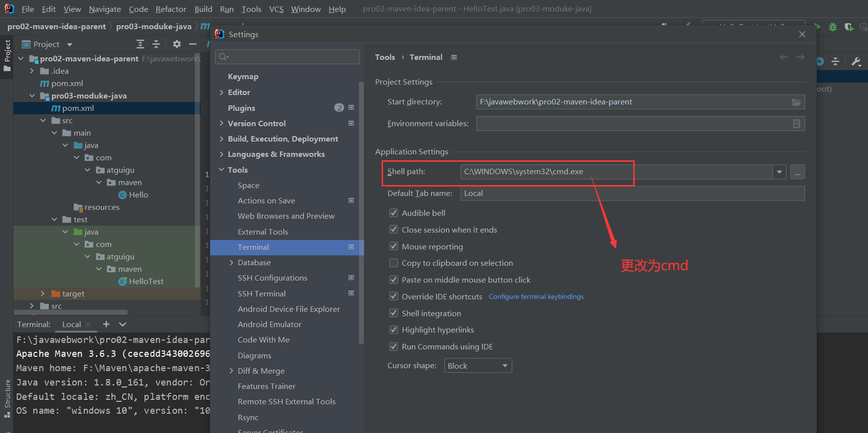The width and height of the screenshot is (868, 433).
Task: Toggle the Audible bell checkbox
Action: coord(393,213)
